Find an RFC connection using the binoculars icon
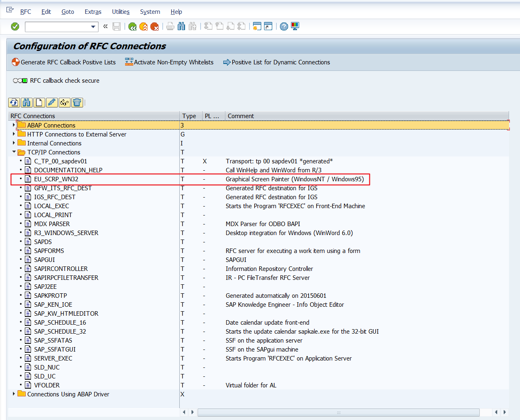This screenshot has height=420, width=520. 26,103
